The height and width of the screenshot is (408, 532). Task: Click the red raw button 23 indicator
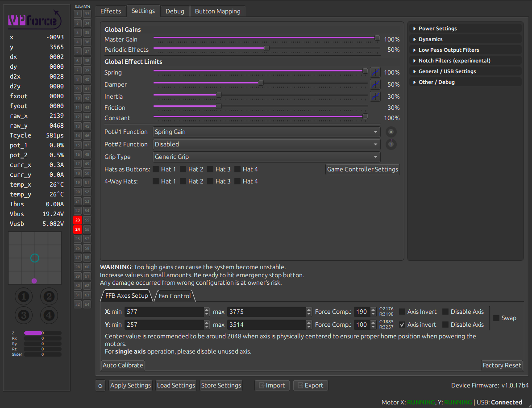click(78, 220)
